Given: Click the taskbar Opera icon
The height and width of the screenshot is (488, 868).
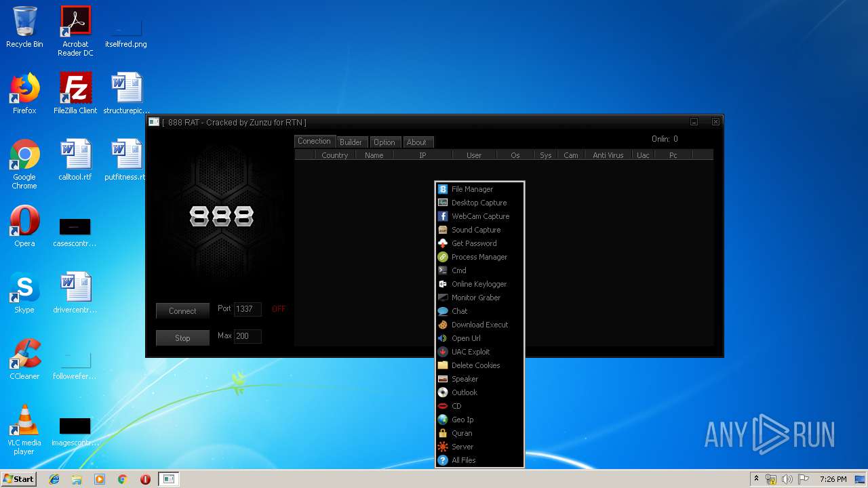Looking at the screenshot, I should click(x=145, y=479).
